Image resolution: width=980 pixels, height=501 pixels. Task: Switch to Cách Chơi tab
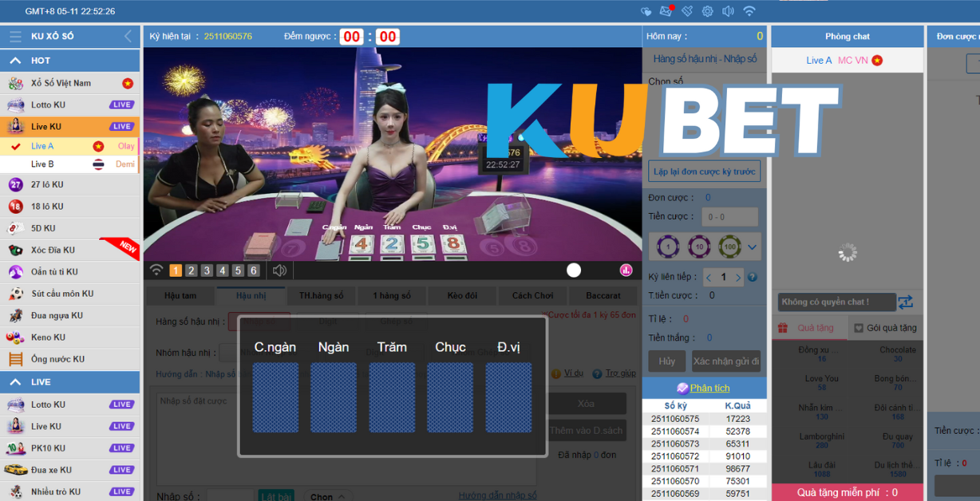532,296
